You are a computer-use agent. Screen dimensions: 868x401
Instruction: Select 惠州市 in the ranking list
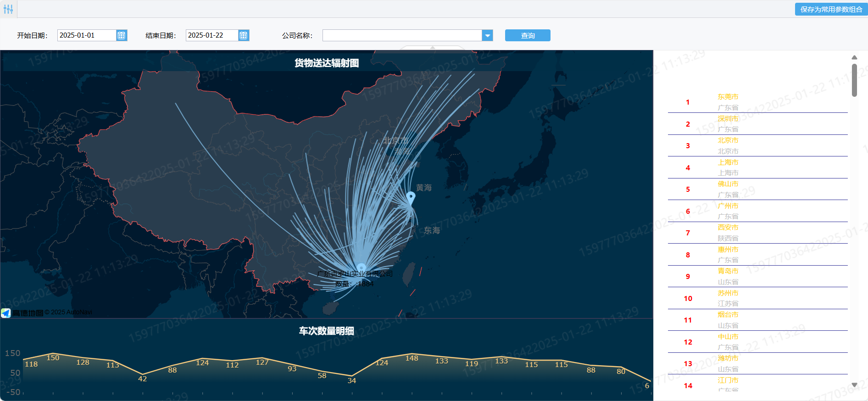pyautogui.click(x=728, y=250)
